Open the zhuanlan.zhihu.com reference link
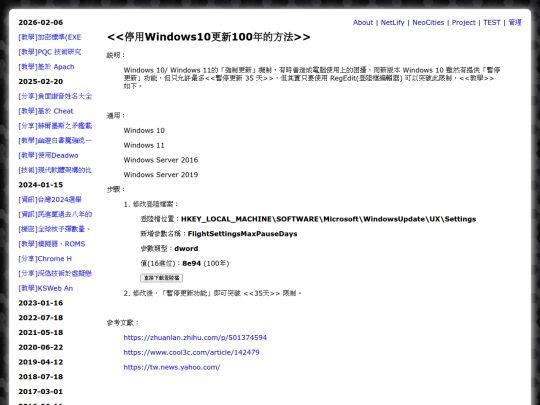 tap(195, 338)
